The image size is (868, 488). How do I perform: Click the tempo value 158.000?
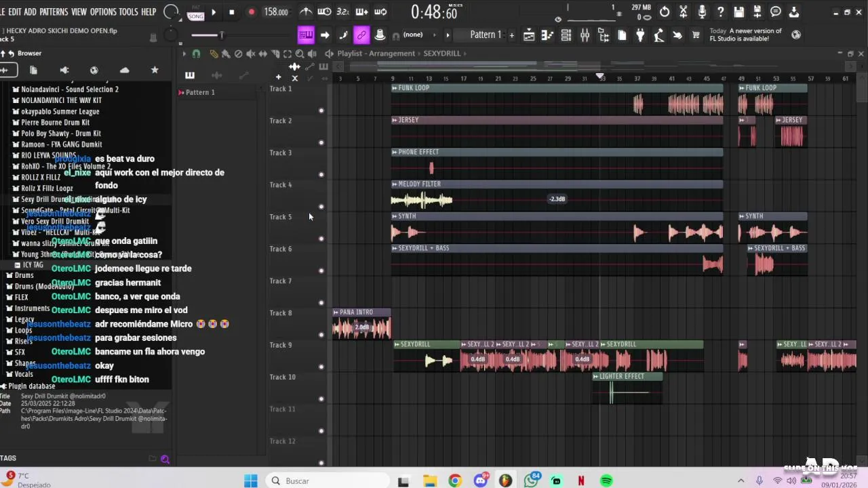click(x=276, y=12)
